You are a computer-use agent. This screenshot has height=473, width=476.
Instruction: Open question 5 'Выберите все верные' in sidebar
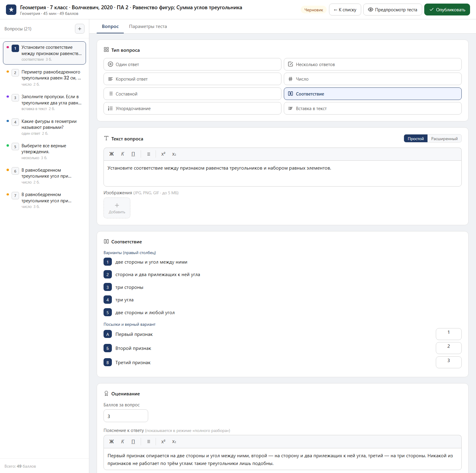coord(45,151)
